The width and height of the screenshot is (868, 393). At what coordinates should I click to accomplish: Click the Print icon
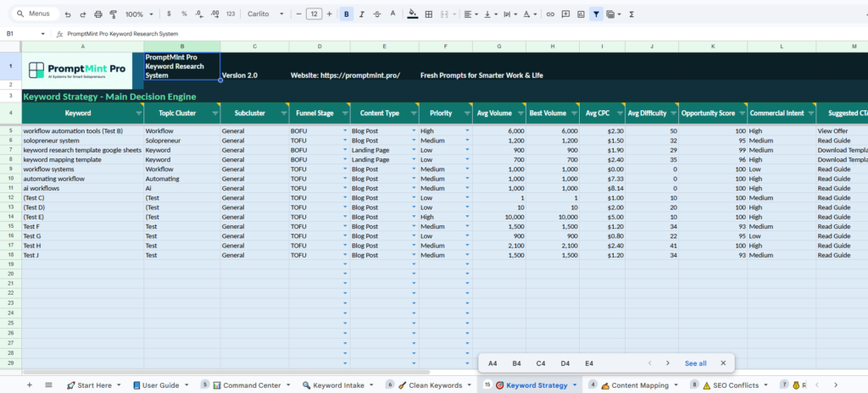click(x=98, y=14)
